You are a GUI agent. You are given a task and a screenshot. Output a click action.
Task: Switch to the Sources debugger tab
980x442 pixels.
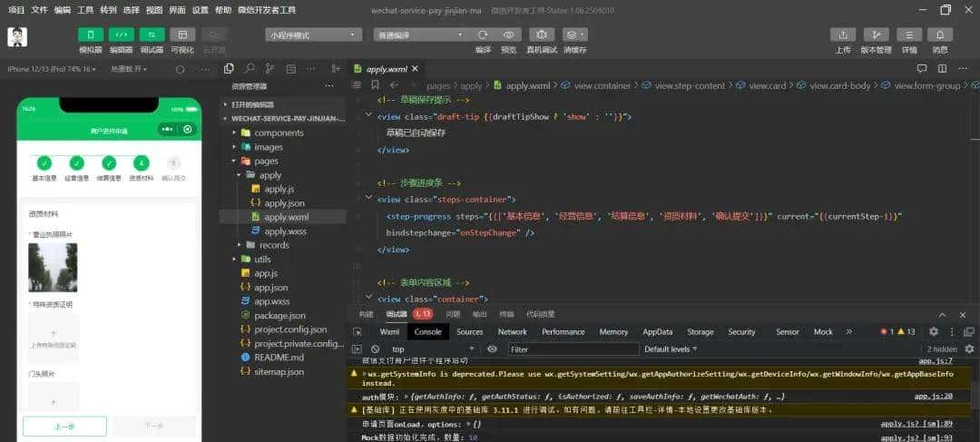pyautogui.click(x=469, y=332)
